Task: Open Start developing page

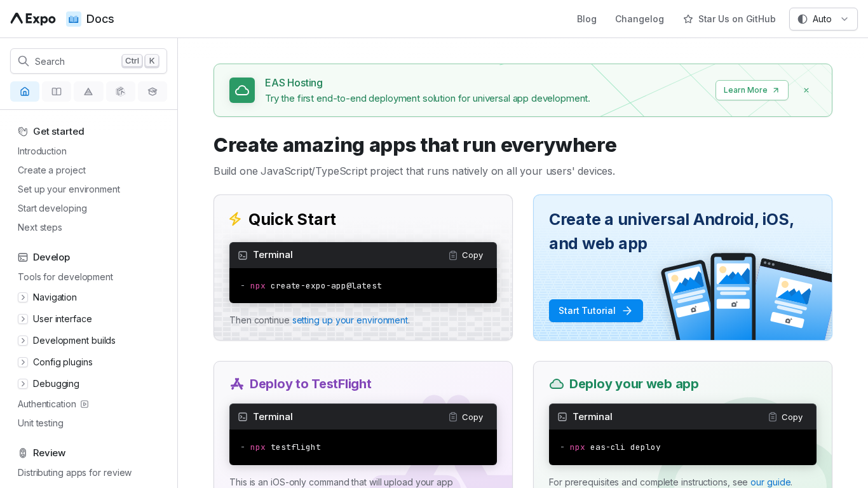Action: click(52, 208)
